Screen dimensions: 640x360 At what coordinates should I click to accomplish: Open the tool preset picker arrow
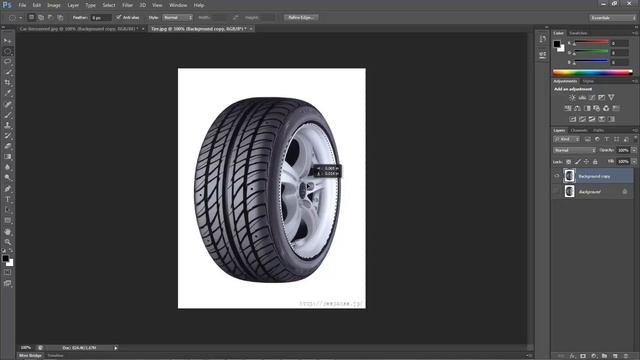[x=20, y=18]
